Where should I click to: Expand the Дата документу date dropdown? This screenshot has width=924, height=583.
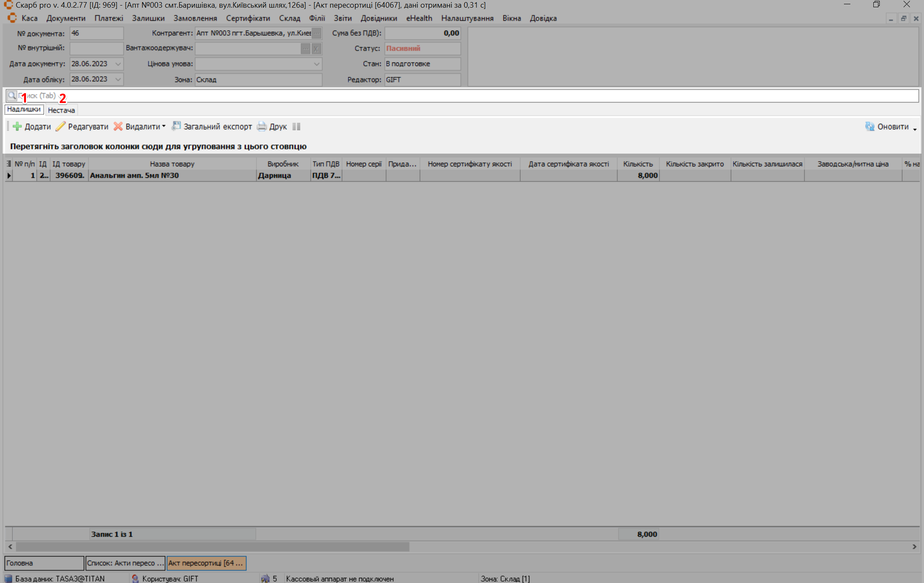pos(118,64)
